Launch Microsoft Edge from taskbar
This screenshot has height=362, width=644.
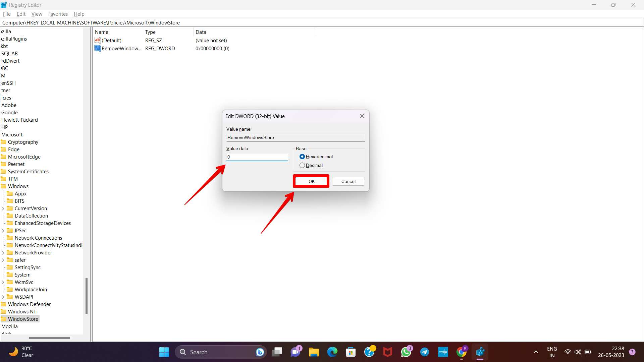click(332, 352)
